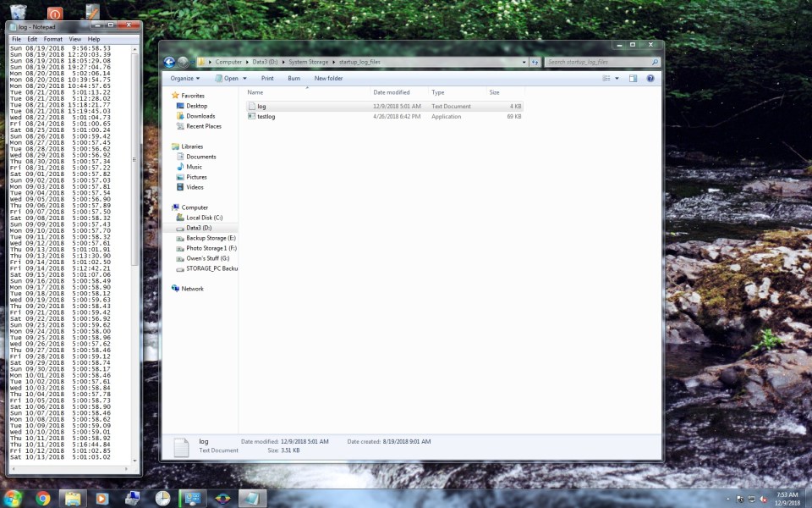Click the Burn toolbar button
The image size is (812, 508).
click(x=294, y=79)
